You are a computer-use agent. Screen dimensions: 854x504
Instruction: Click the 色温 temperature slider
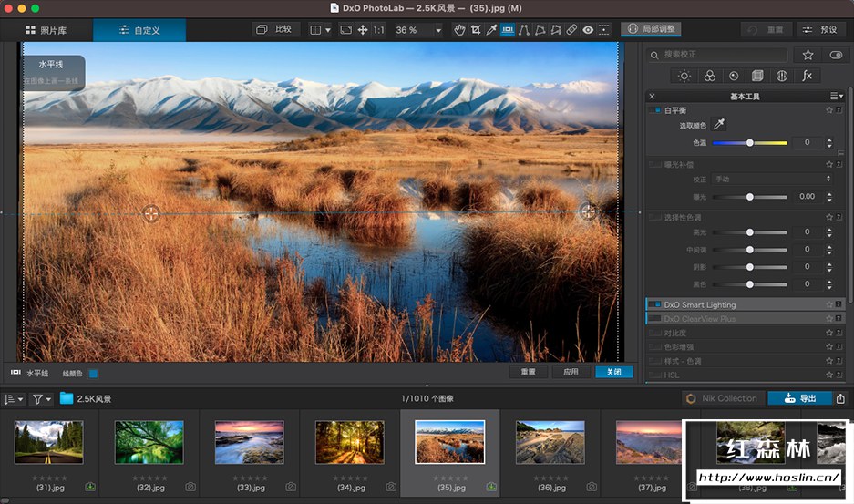tap(750, 143)
